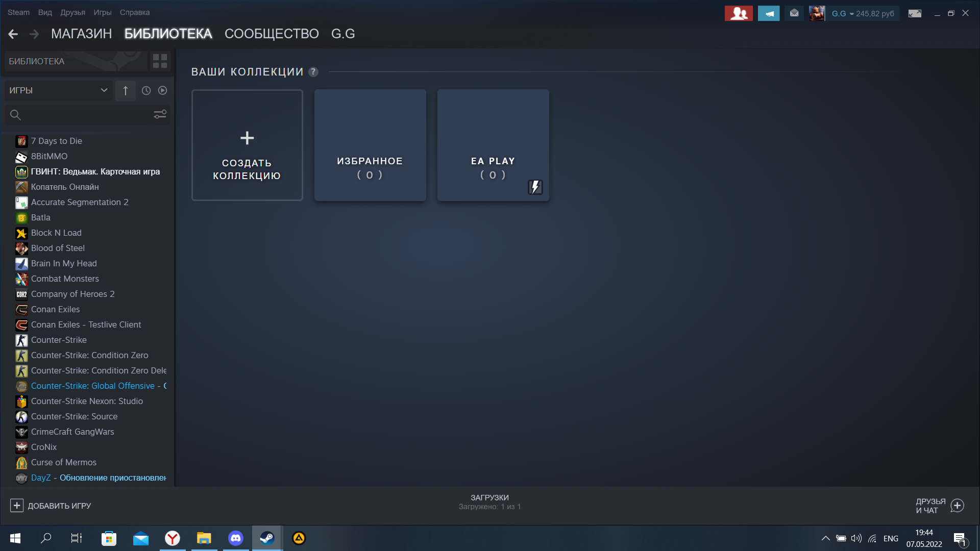The width and height of the screenshot is (980, 551).
Task: Go forward with the right arrow
Action: (x=34, y=34)
